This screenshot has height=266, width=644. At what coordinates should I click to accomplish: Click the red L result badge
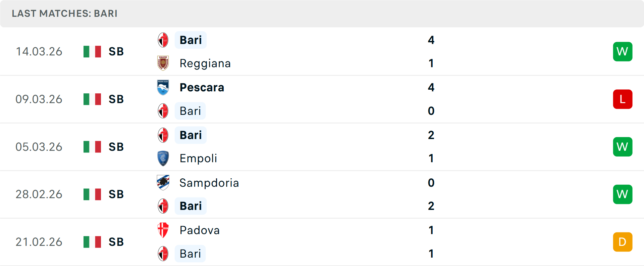[x=622, y=99]
